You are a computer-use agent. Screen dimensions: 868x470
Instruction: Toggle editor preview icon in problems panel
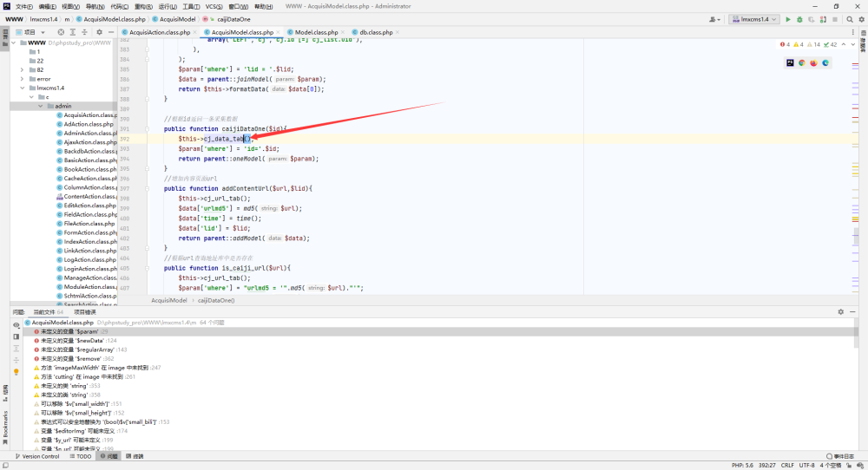point(16,336)
